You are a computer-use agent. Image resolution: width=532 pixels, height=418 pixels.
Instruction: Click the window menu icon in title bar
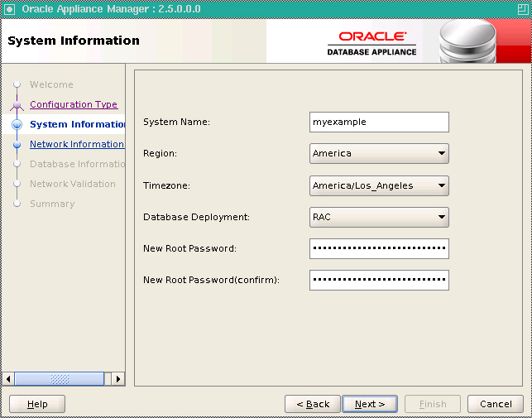pyautogui.click(x=9, y=9)
